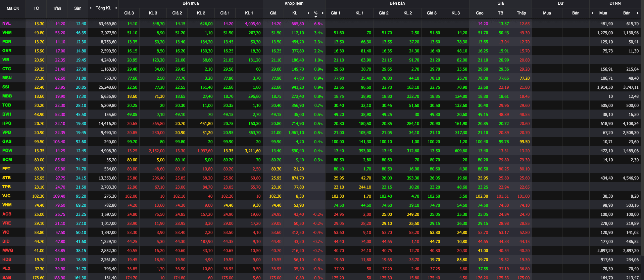Click sort-descending arrow under % header
Viewport: 644px width, 280px height.
[x=315, y=16]
